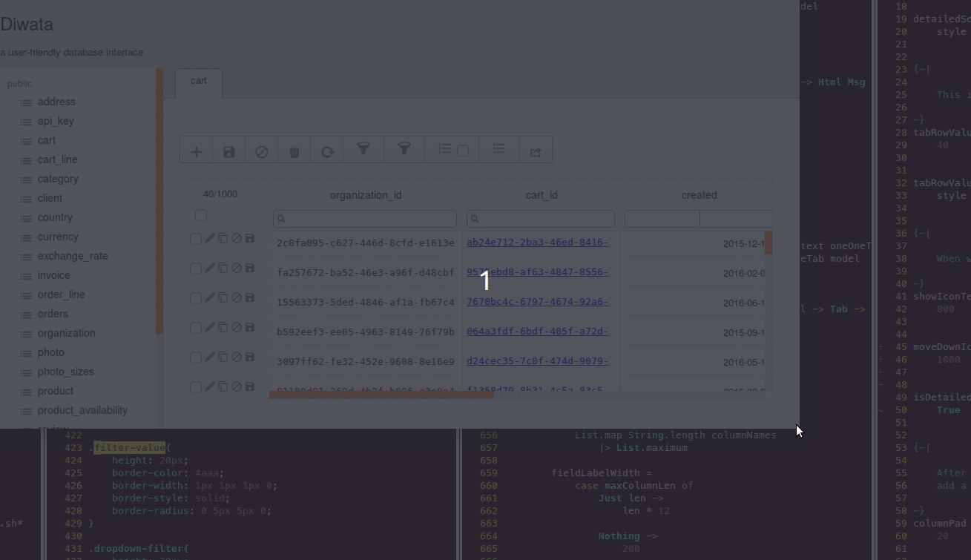Click the floppy save icon in the main toolbar

229,151
